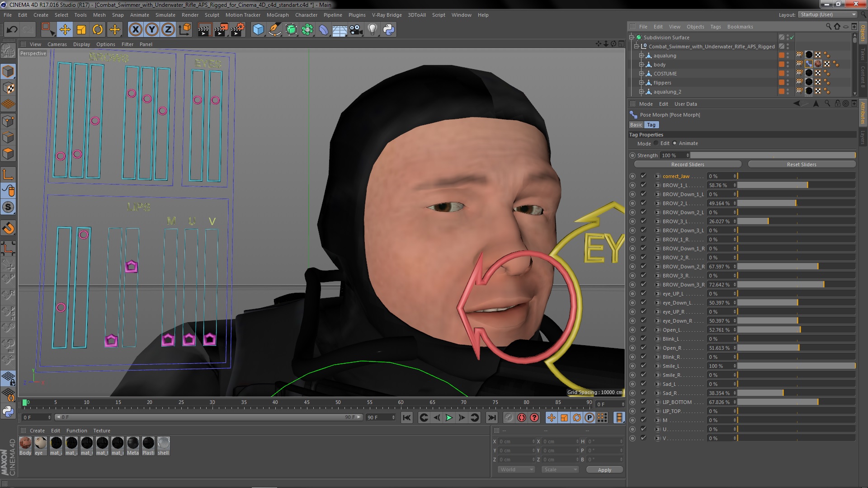Toggle the correct_Jaw morph checkbox
Image resolution: width=868 pixels, height=488 pixels.
coord(643,176)
